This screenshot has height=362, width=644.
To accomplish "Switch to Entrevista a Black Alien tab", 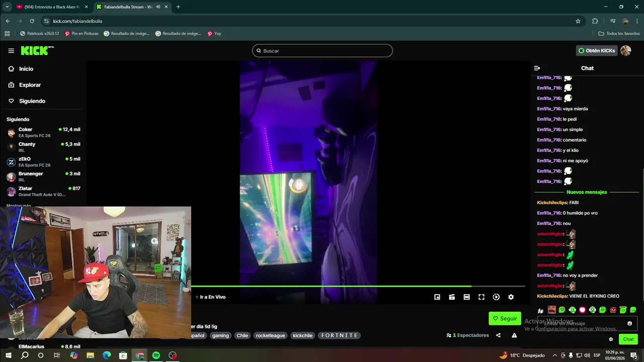I will tap(52, 7).
